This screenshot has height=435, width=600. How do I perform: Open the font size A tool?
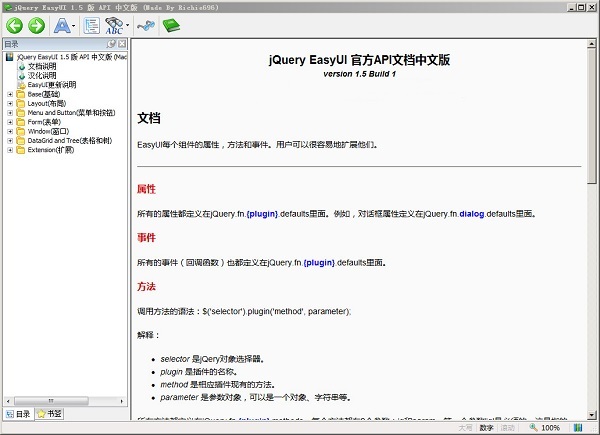click(x=62, y=26)
